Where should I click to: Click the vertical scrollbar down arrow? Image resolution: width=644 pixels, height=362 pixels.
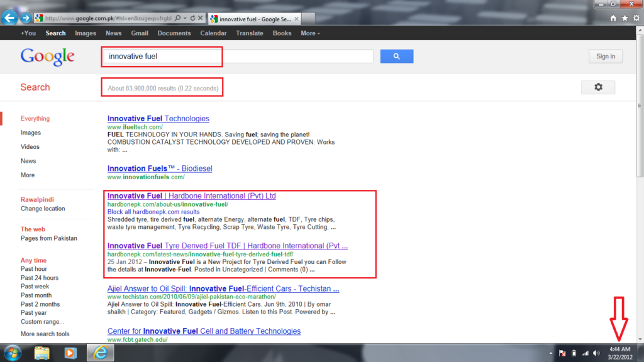[640, 339]
